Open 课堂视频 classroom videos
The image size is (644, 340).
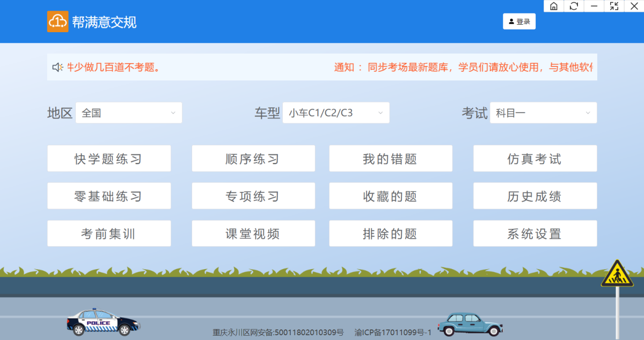pos(253,233)
